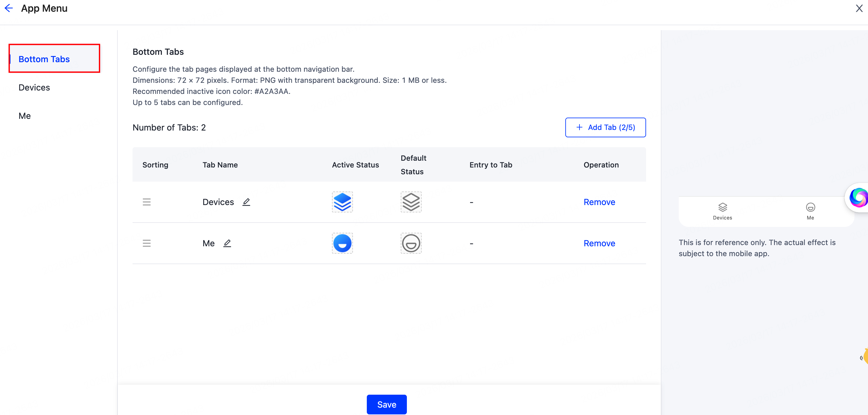The image size is (868, 415).
Task: Remove the Me tab row
Action: (x=599, y=243)
